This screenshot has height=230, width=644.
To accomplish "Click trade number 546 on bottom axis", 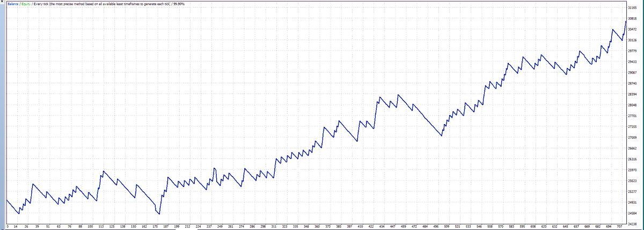I will pos(480,227).
